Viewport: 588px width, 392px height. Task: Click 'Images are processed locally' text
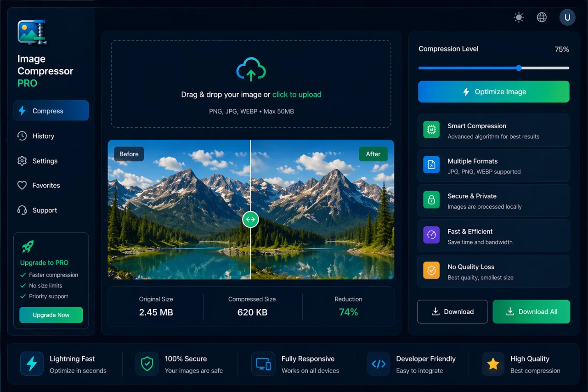(485, 207)
